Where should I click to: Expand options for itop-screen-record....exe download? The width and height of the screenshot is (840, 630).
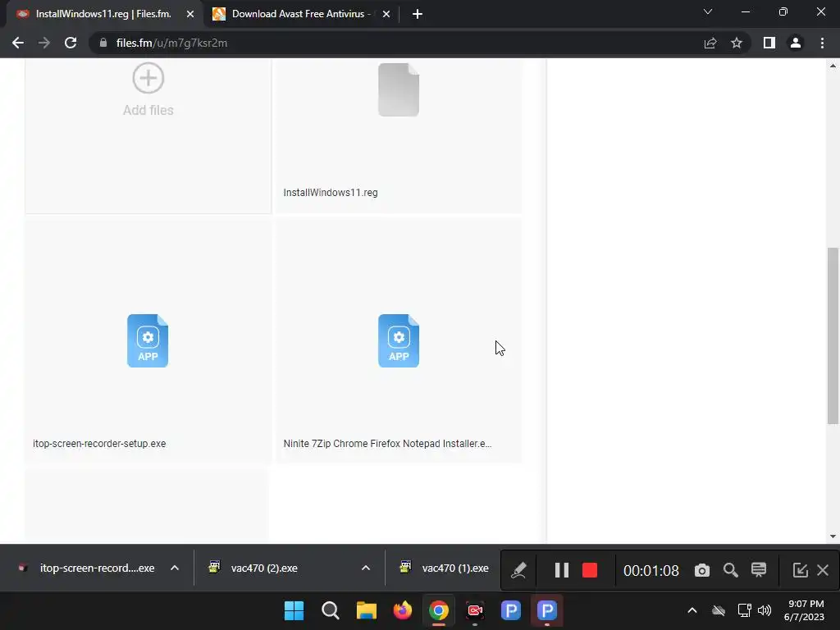tap(175, 568)
